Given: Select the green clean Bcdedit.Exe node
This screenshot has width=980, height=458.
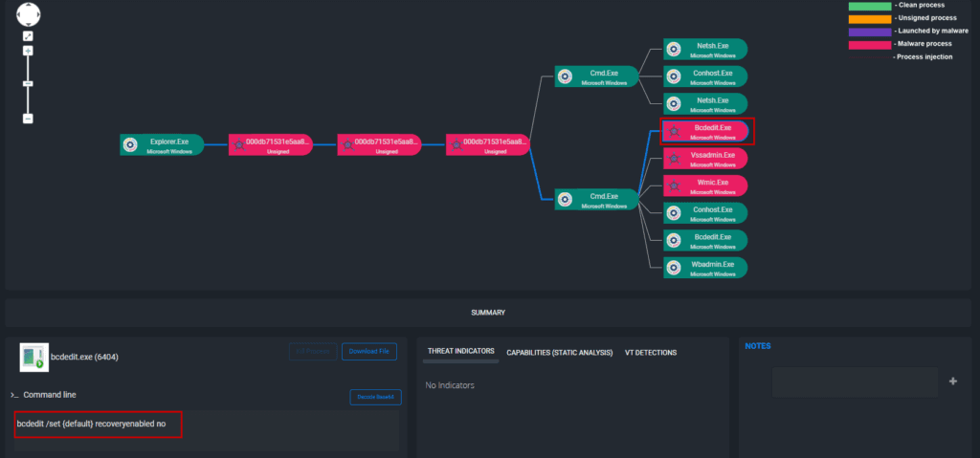Looking at the screenshot, I should pyautogui.click(x=705, y=241).
